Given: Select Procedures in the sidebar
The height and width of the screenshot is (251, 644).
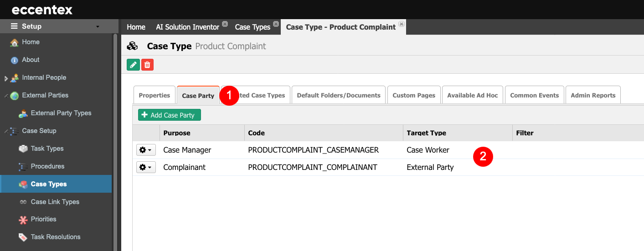Looking at the screenshot, I should click(47, 166).
